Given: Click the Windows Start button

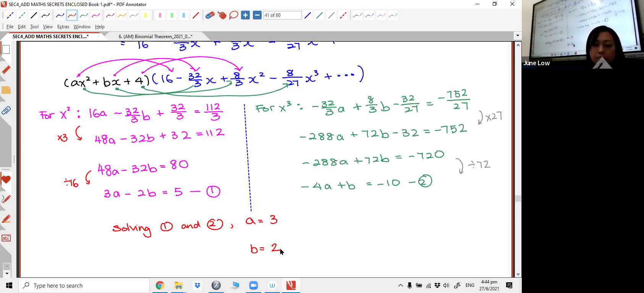Looking at the screenshot, I should (x=9, y=285).
